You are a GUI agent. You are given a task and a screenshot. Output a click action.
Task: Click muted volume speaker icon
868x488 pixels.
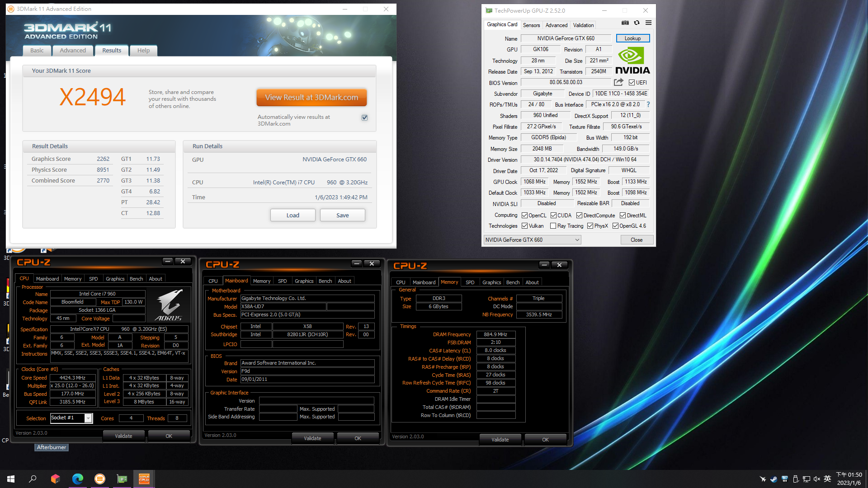[x=817, y=479]
